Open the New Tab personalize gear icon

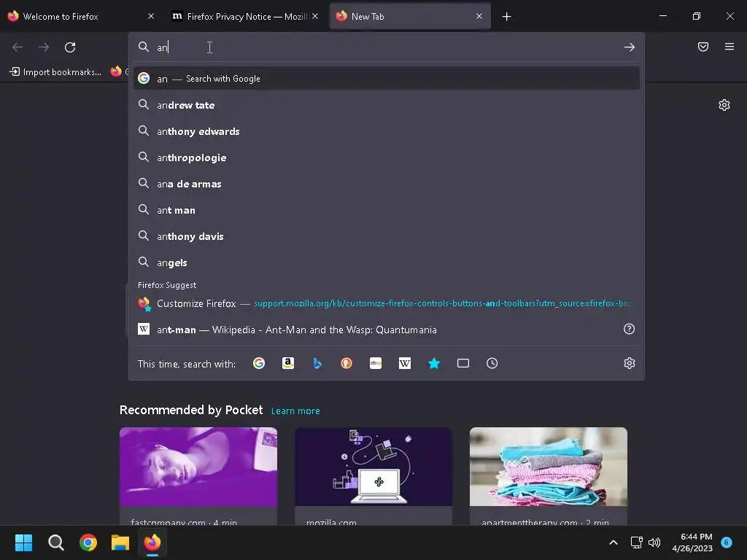click(724, 105)
